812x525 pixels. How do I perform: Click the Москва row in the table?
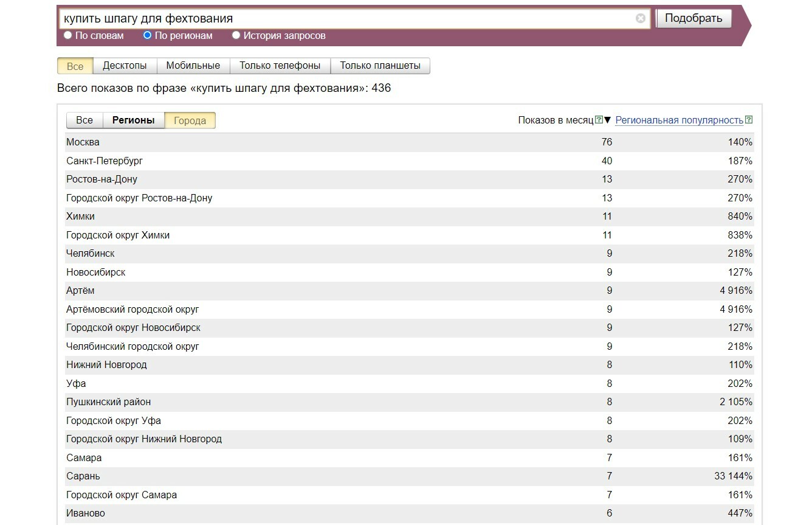click(410, 142)
